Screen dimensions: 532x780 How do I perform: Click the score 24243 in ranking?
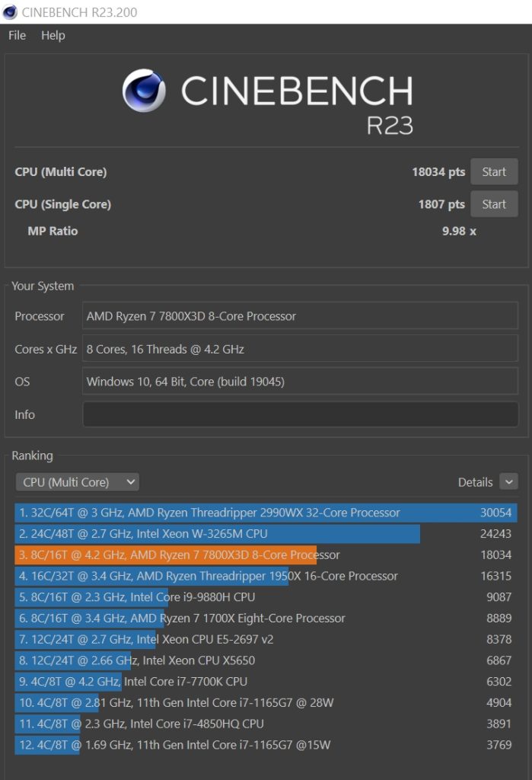point(495,534)
